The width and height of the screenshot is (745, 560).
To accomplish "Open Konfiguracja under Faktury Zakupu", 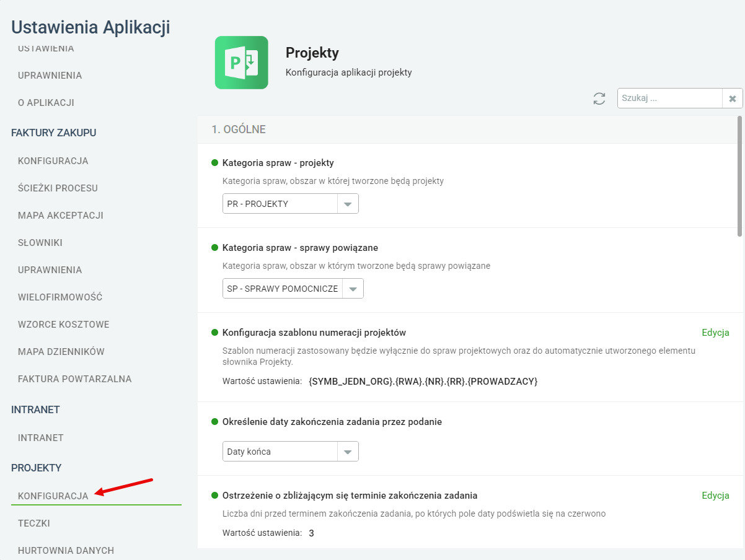I will (53, 161).
